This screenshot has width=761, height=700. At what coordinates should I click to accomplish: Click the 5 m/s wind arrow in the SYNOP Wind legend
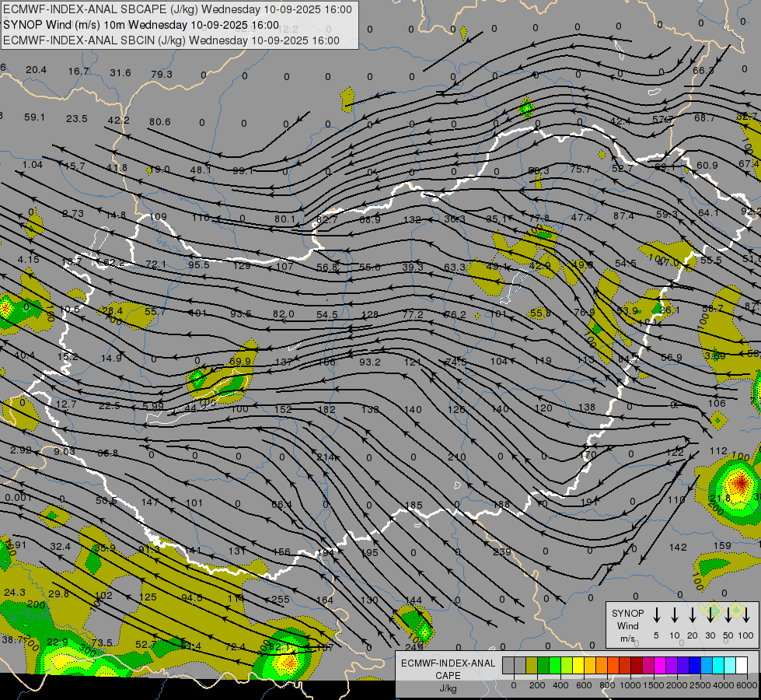coord(656,614)
